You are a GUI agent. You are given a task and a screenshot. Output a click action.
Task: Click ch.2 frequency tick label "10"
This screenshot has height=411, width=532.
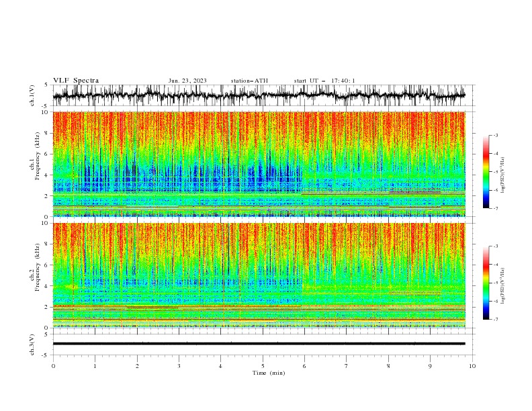pyautogui.click(x=45, y=223)
